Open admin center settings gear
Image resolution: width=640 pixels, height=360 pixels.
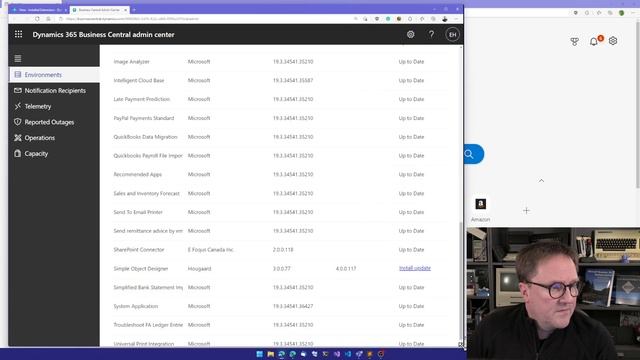tap(411, 35)
